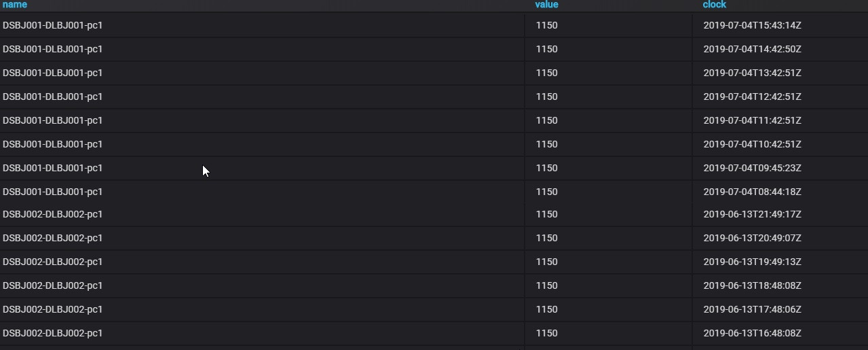This screenshot has width=868, height=350.
Task: Click the name cell in the 2019-06-13T19:49:13Z row
Action: pyautogui.click(x=53, y=262)
